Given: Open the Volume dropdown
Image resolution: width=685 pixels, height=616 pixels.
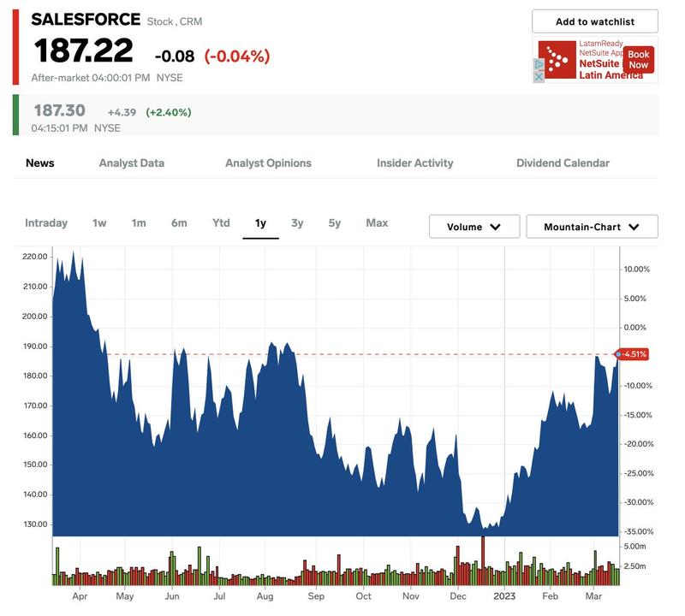Looking at the screenshot, I should click(474, 227).
